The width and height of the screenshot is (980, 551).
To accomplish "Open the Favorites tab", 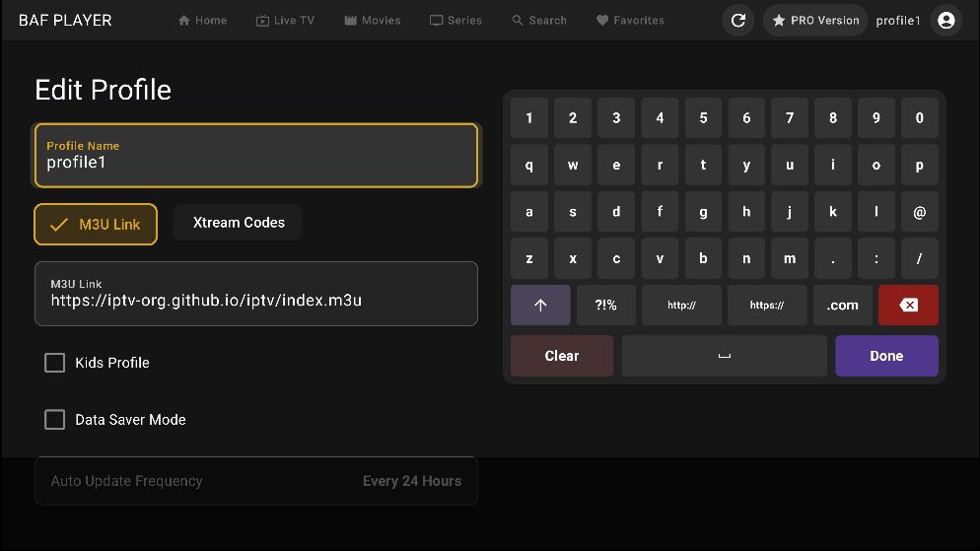I will (630, 21).
